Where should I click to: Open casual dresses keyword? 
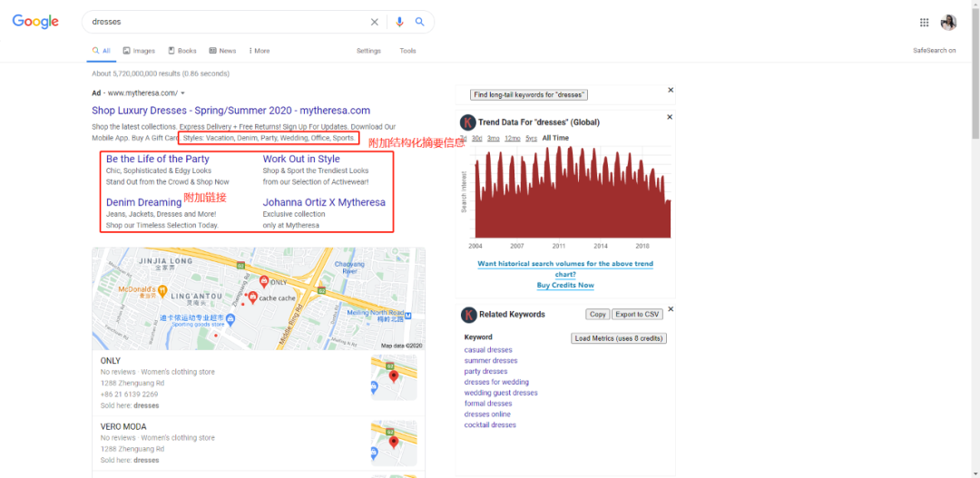point(488,350)
